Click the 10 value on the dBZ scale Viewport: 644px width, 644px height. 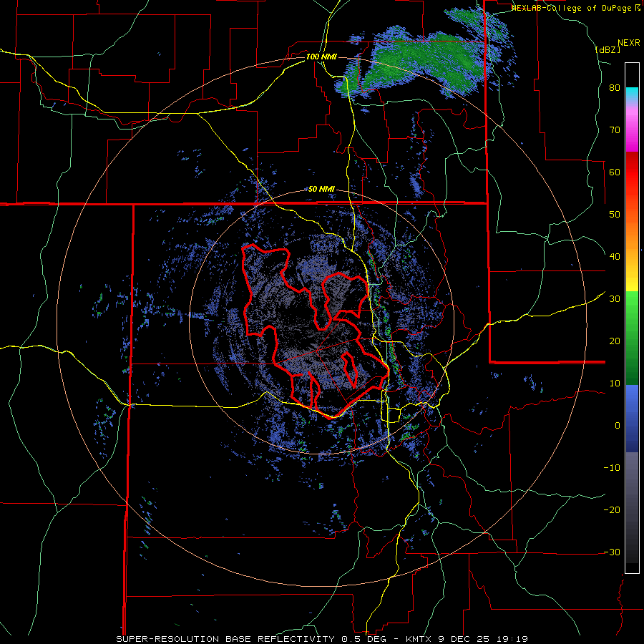[x=615, y=384]
